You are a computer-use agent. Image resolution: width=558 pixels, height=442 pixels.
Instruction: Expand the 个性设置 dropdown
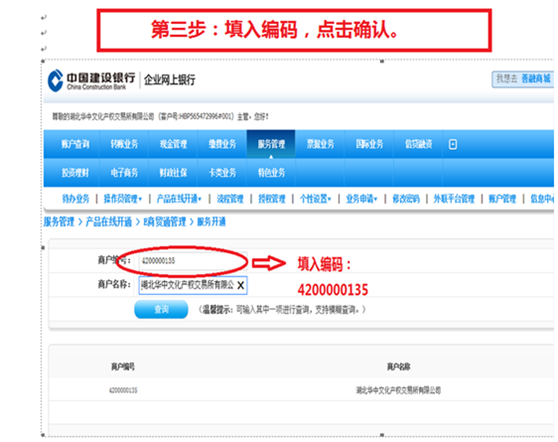tap(315, 199)
